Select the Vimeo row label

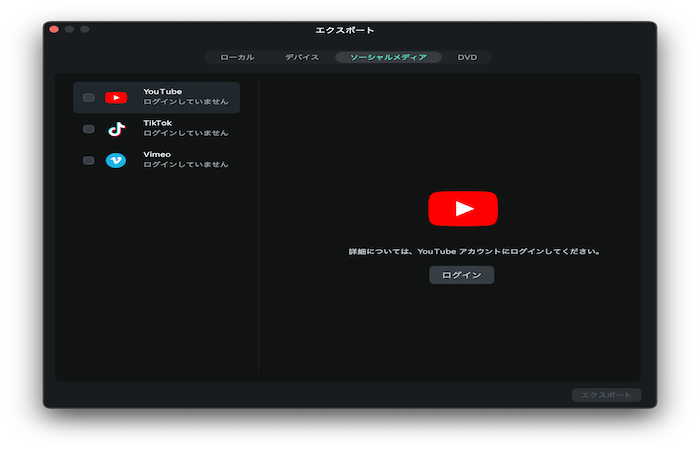tap(157, 154)
